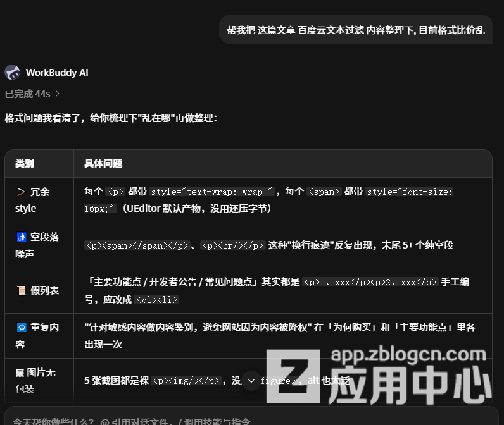Click the style="text-wrap: wrap;" code snippet
The image size is (504, 425).
(212, 192)
